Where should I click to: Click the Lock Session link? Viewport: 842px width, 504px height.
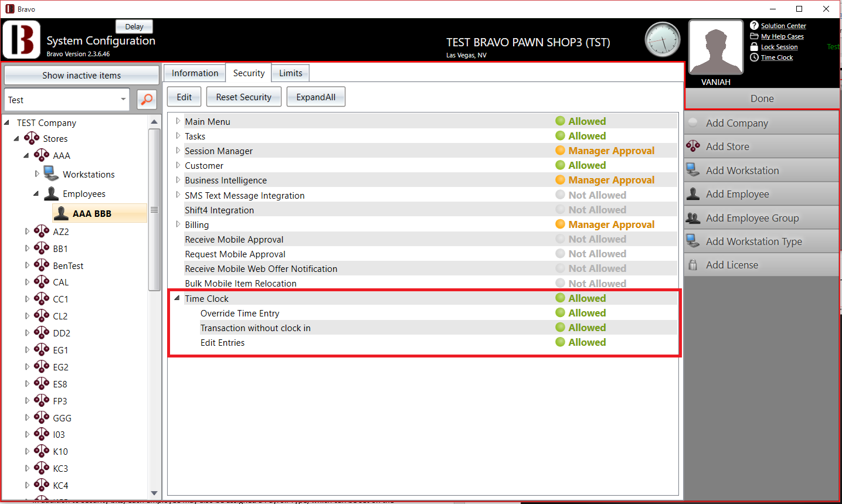(779, 47)
